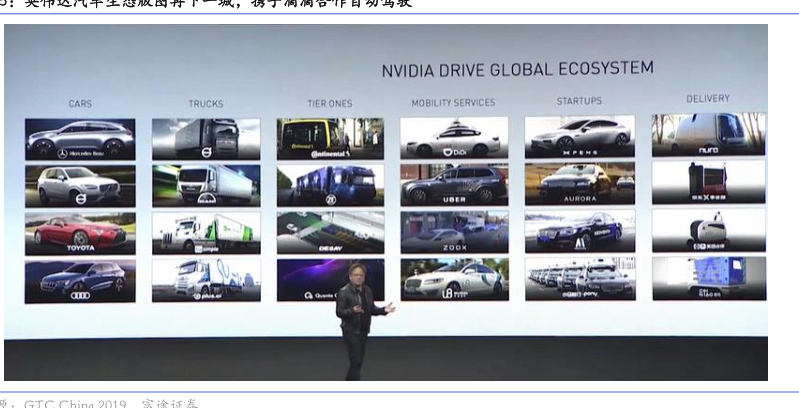This screenshot has height=408, width=799.
Task: Click the TIER ONES column heading
Action: click(330, 103)
